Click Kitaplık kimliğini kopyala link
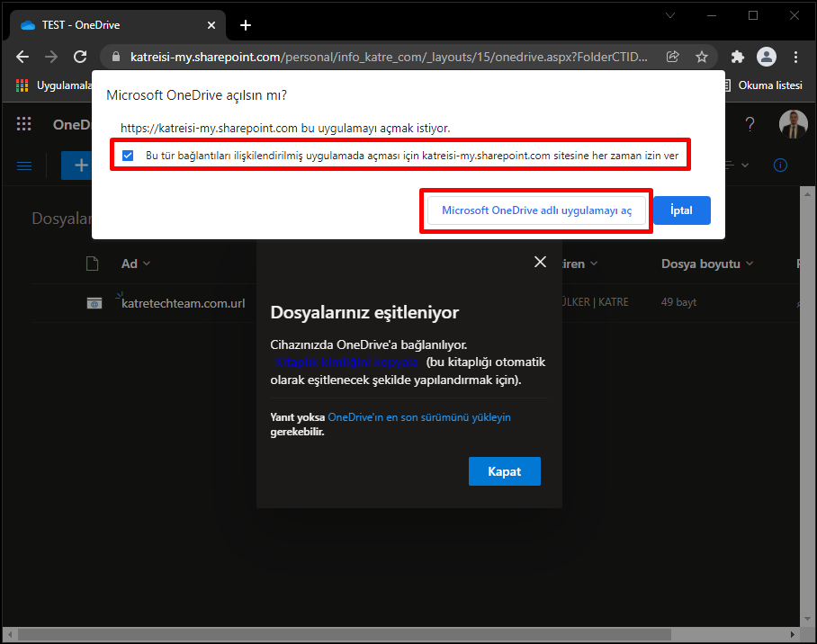The width and height of the screenshot is (817, 644). pyautogui.click(x=346, y=362)
